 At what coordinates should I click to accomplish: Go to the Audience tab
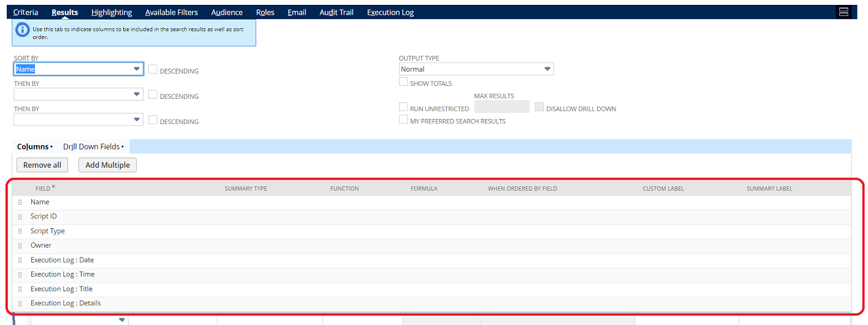click(227, 12)
